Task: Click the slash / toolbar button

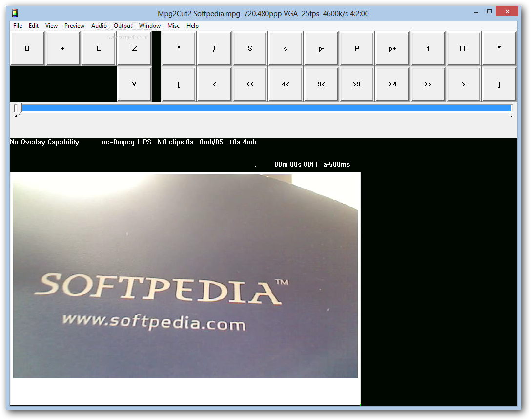Action: pos(214,48)
